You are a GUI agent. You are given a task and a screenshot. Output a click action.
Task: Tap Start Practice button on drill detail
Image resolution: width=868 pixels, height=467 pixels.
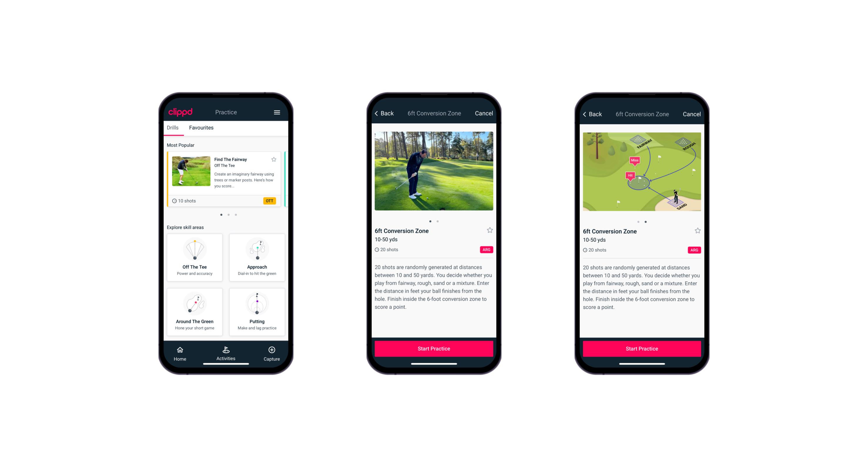(433, 348)
